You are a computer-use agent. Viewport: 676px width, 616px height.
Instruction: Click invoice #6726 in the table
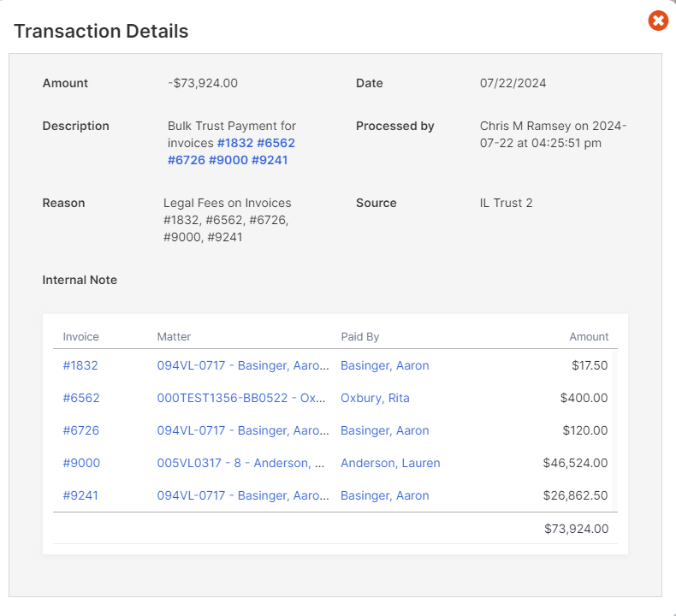click(x=81, y=430)
